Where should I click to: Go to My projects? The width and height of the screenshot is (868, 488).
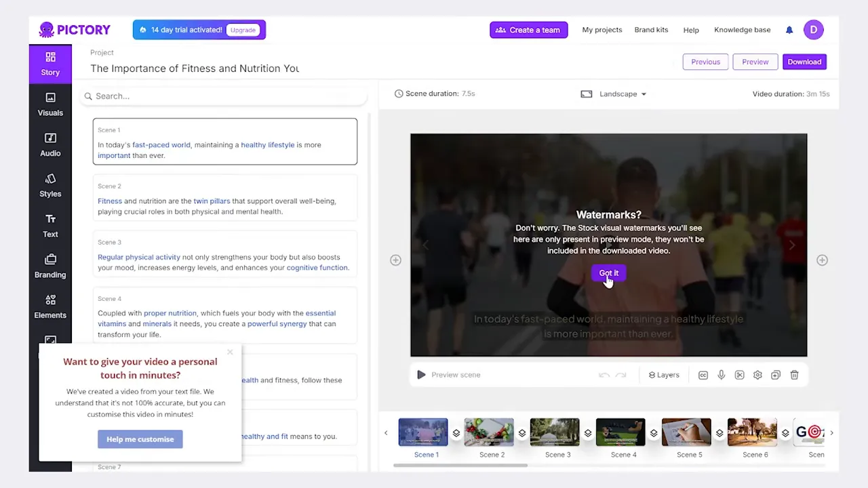click(602, 30)
